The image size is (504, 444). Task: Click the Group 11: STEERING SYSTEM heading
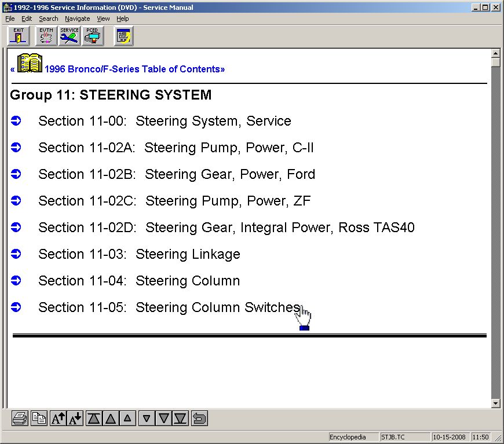click(111, 95)
